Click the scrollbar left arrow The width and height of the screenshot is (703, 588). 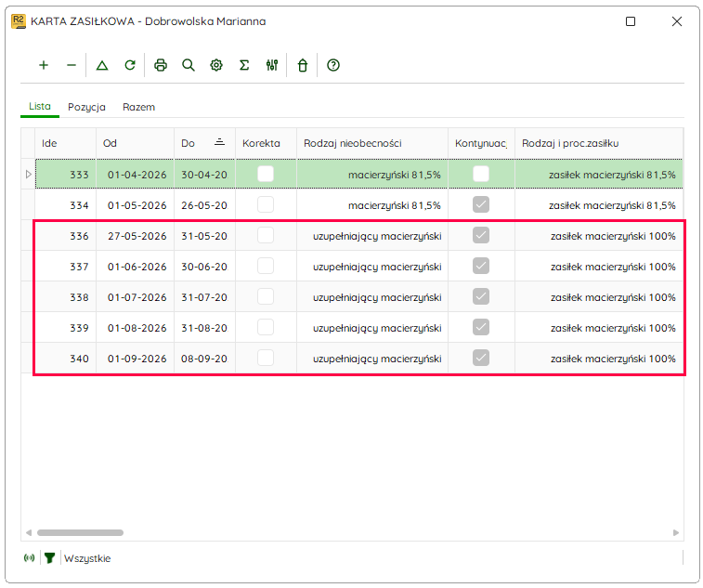(x=29, y=533)
